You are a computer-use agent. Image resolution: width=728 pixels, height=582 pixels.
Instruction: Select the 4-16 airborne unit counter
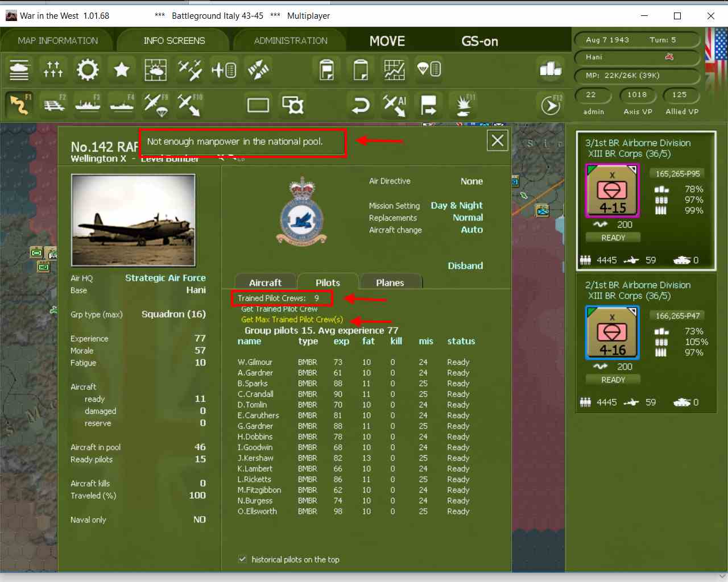point(613,332)
